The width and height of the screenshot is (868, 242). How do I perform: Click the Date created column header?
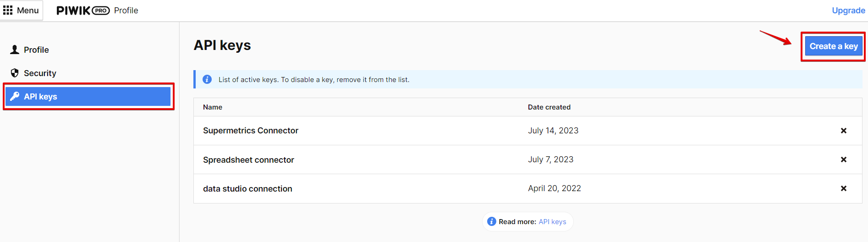[549, 107]
